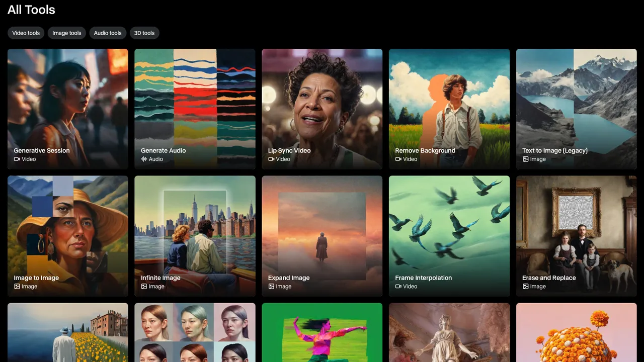Image resolution: width=644 pixels, height=362 pixels.
Task: Filter by Audio tools
Action: click(108, 33)
